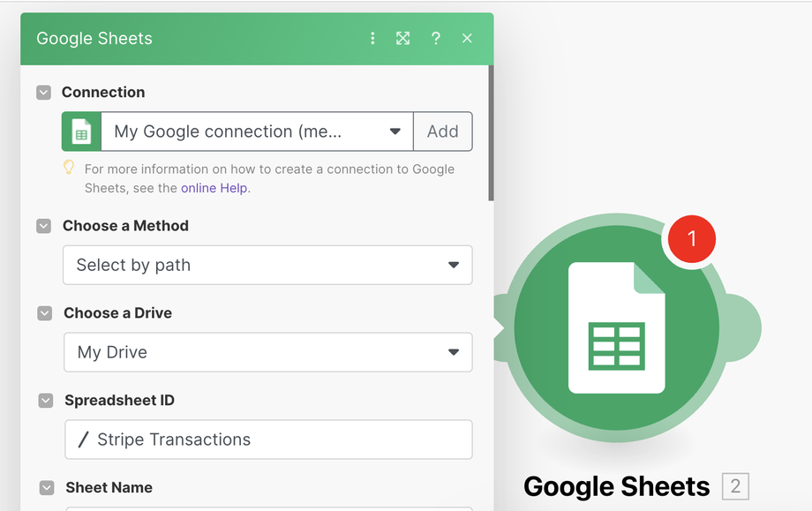
Task: Open the online Help link
Action: click(214, 189)
